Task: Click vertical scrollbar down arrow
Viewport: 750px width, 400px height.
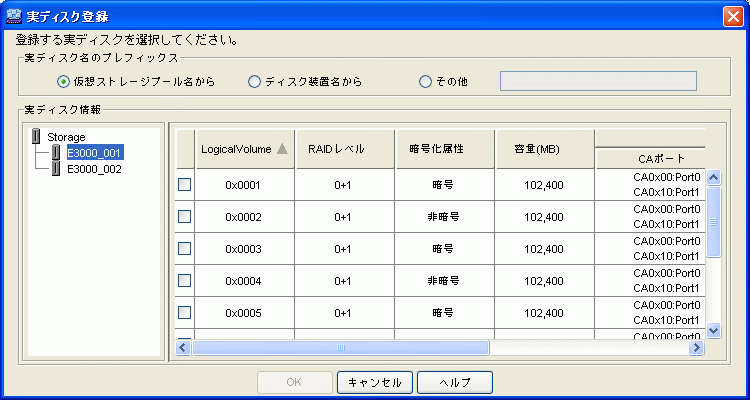Action: [714, 330]
